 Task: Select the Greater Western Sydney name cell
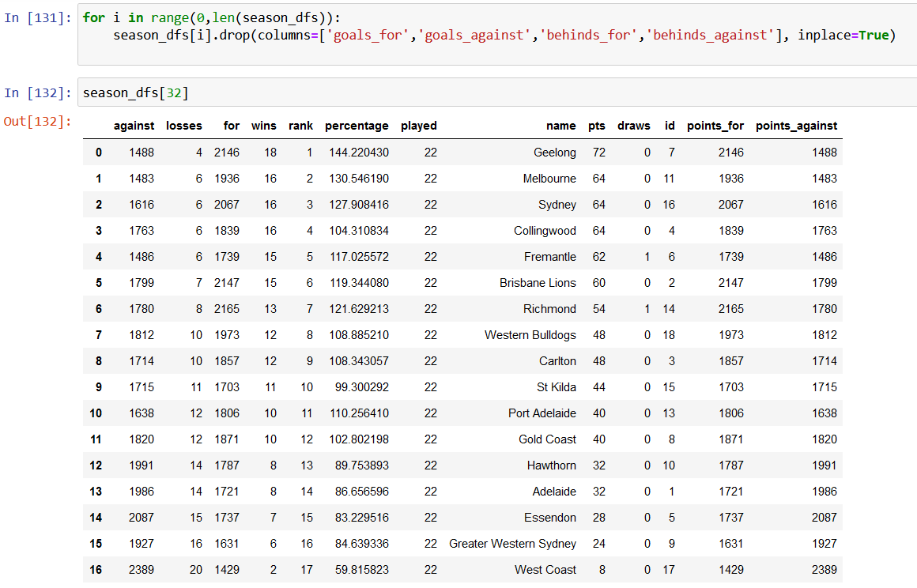point(512,544)
